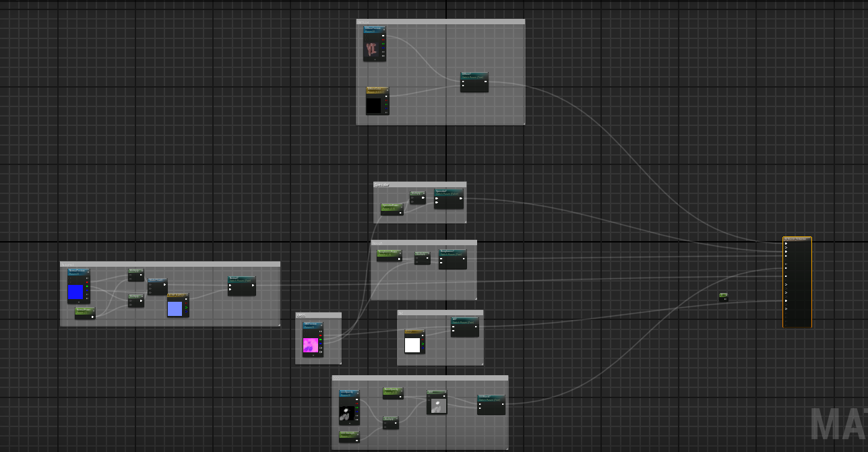868x452 pixels.
Task: Select the Multiply node in SSS group
Action: click(x=391, y=422)
